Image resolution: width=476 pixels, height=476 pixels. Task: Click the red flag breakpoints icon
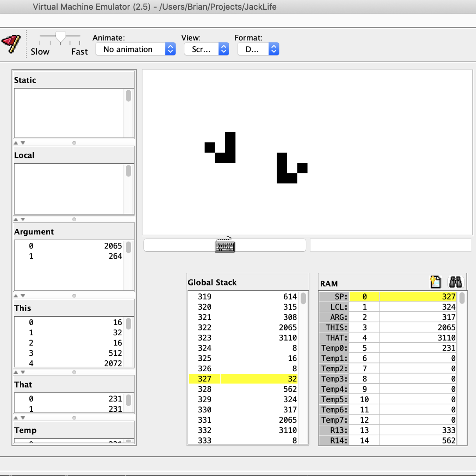click(x=11, y=44)
